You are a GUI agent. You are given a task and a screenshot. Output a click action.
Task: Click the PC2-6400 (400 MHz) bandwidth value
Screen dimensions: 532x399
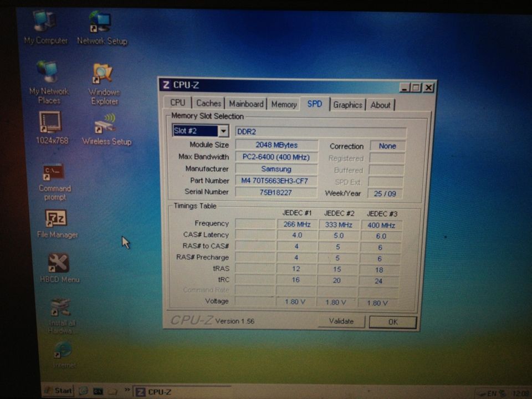tap(276, 157)
